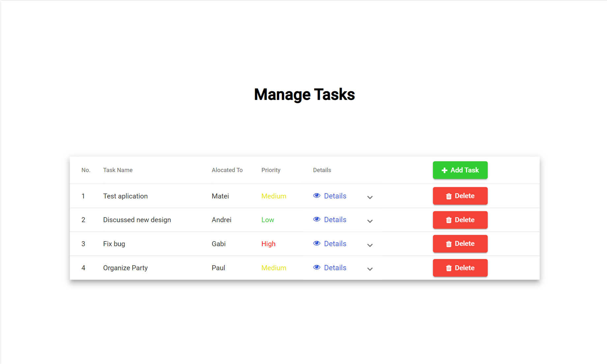Expand the Test aplication row chevron

pos(370,197)
